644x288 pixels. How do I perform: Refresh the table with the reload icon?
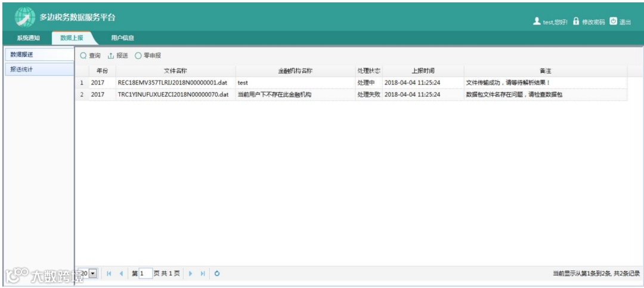click(217, 273)
